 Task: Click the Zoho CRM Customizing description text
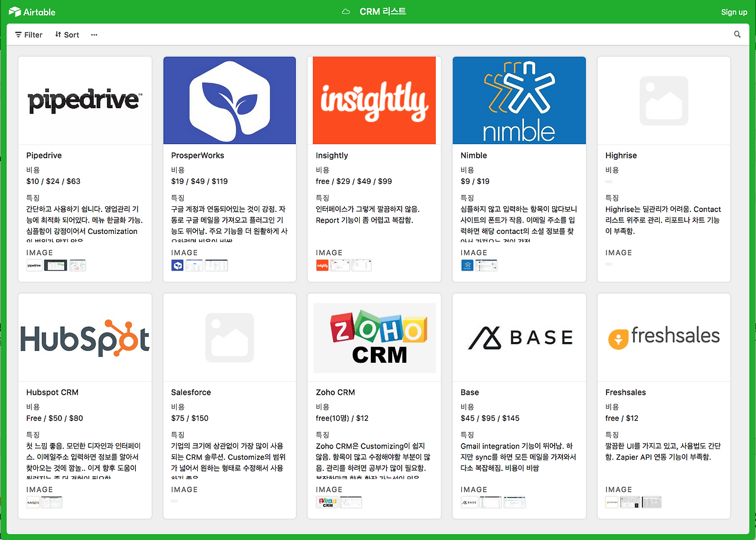coord(373,460)
